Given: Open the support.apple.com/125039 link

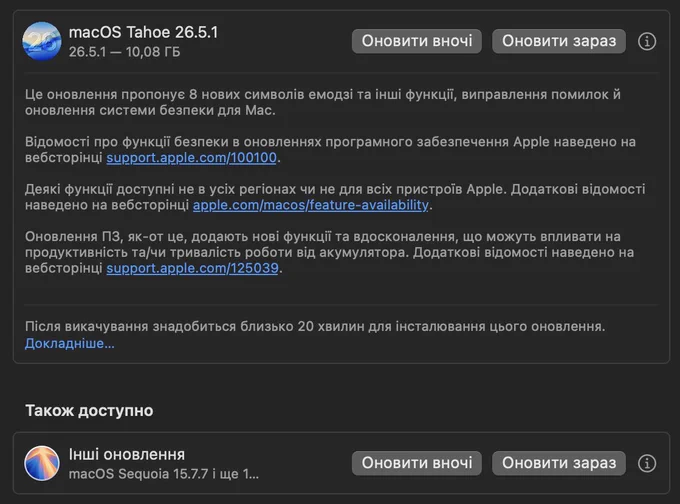Looking at the screenshot, I should [x=193, y=268].
